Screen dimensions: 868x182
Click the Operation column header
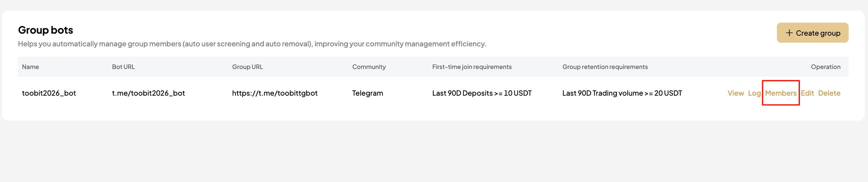(x=825, y=67)
